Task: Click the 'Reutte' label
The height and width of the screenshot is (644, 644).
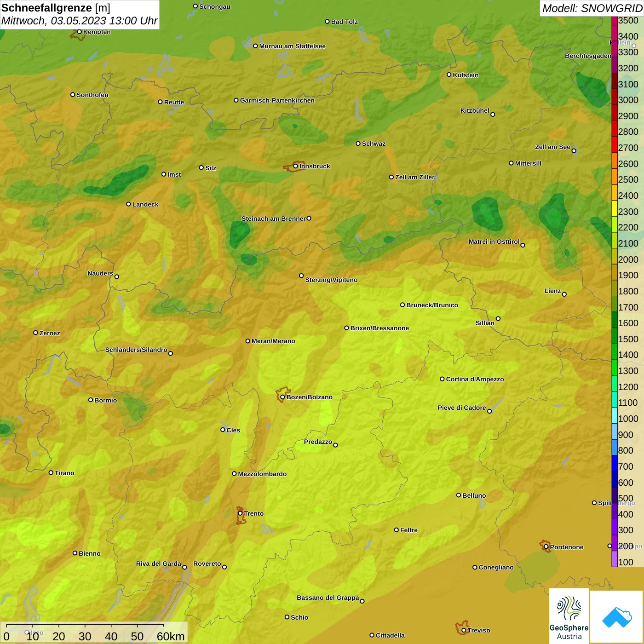Action: coord(174,102)
